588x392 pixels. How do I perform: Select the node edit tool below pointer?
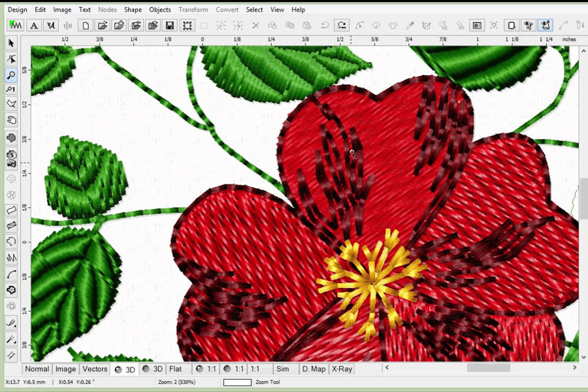[11, 59]
